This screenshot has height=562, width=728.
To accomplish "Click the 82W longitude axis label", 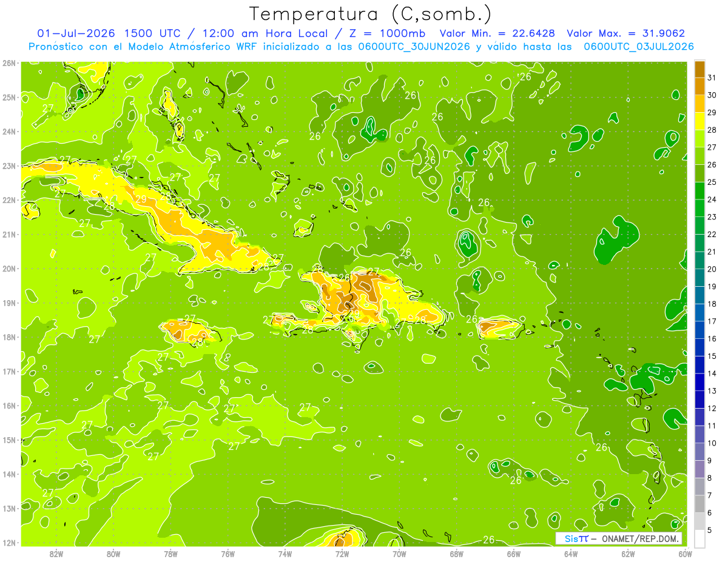I will pos(56,554).
